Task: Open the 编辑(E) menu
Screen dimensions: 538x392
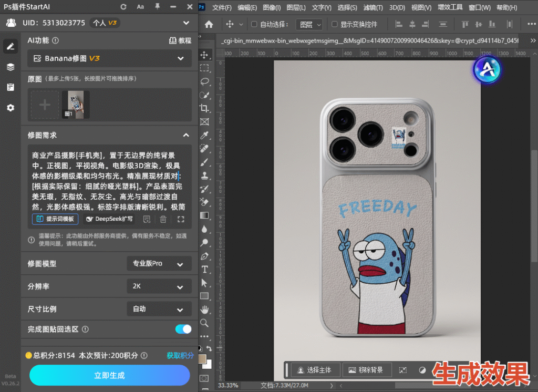Action: click(x=247, y=7)
